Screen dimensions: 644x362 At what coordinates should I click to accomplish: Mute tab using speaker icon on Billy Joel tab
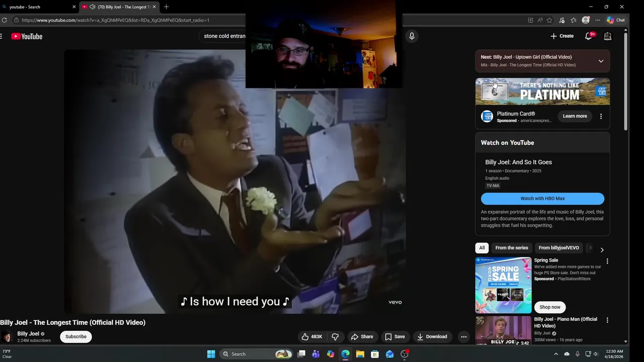coord(93,7)
